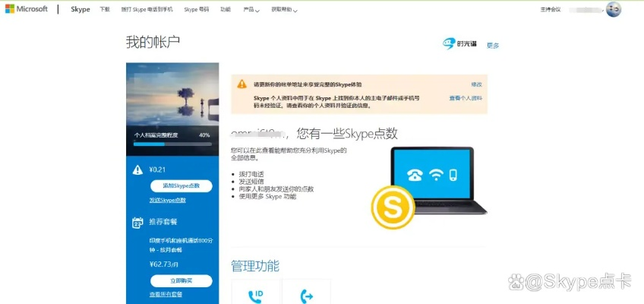Expand the 产品 dropdown
This screenshot has height=304, width=644.
pos(251,9)
